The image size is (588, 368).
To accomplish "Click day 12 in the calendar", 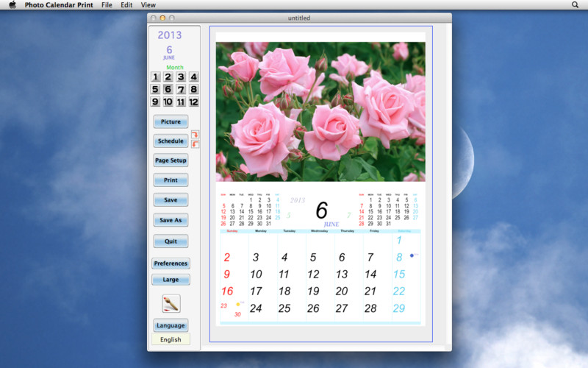I will [x=314, y=274].
